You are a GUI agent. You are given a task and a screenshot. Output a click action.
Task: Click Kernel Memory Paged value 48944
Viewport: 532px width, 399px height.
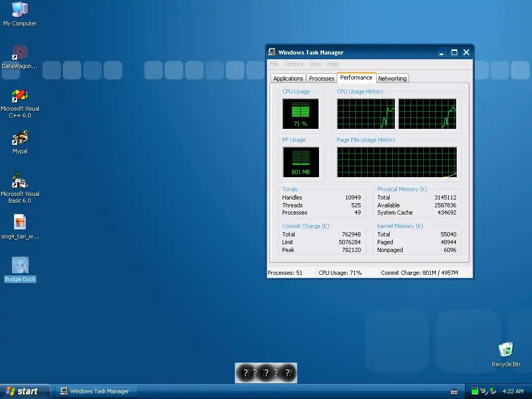click(448, 242)
